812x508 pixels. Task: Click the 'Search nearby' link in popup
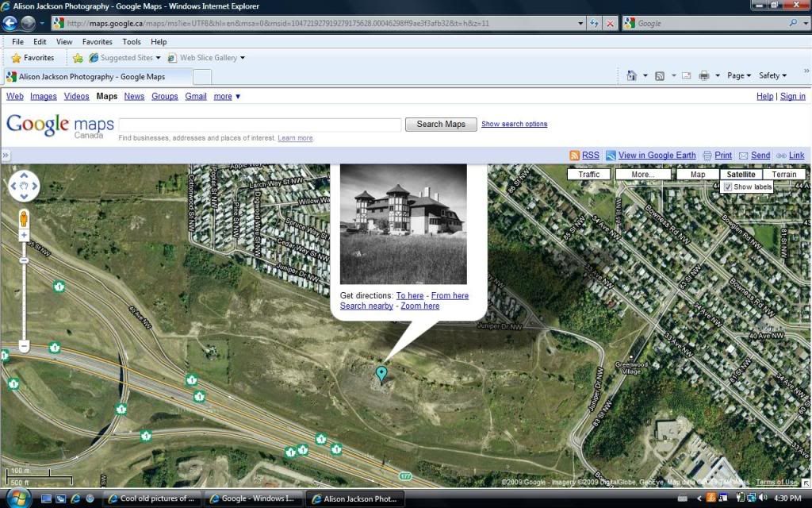366,306
